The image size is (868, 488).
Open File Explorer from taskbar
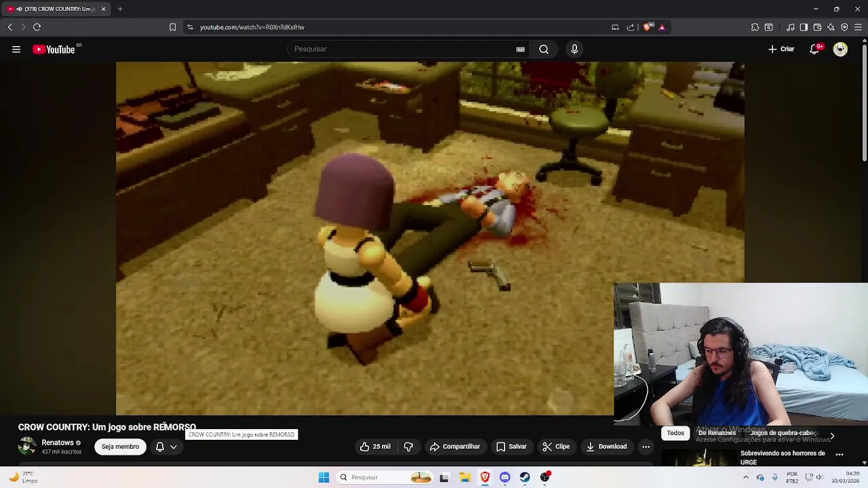[465, 477]
